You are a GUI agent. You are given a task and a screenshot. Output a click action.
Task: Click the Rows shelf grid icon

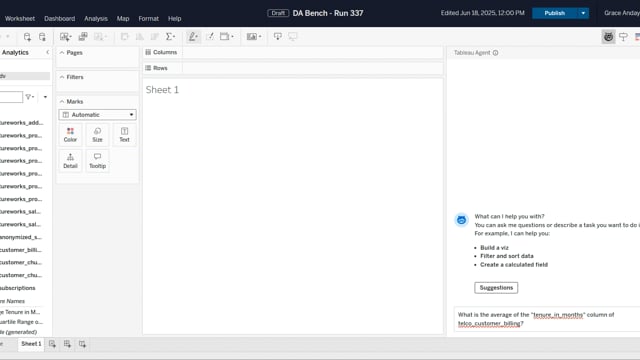click(148, 68)
